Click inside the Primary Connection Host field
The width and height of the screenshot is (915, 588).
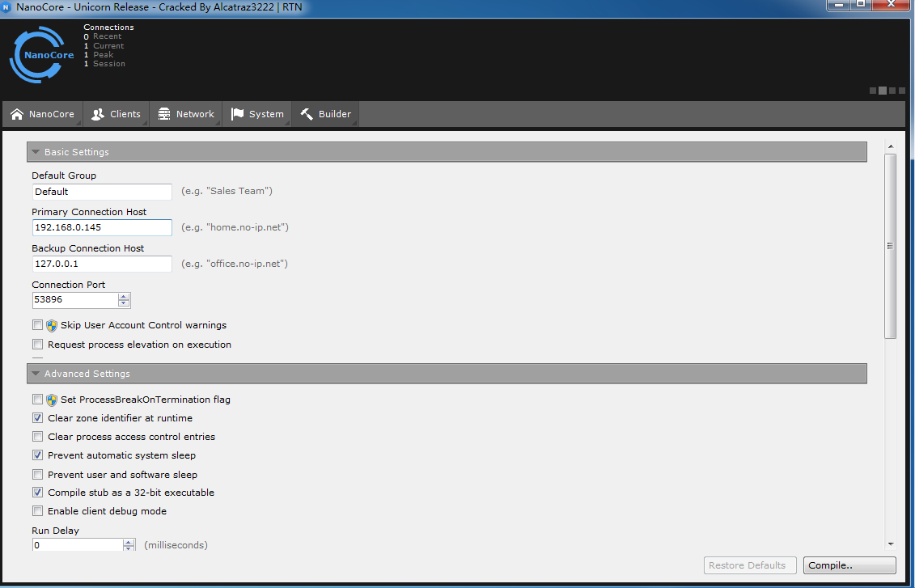(x=102, y=227)
